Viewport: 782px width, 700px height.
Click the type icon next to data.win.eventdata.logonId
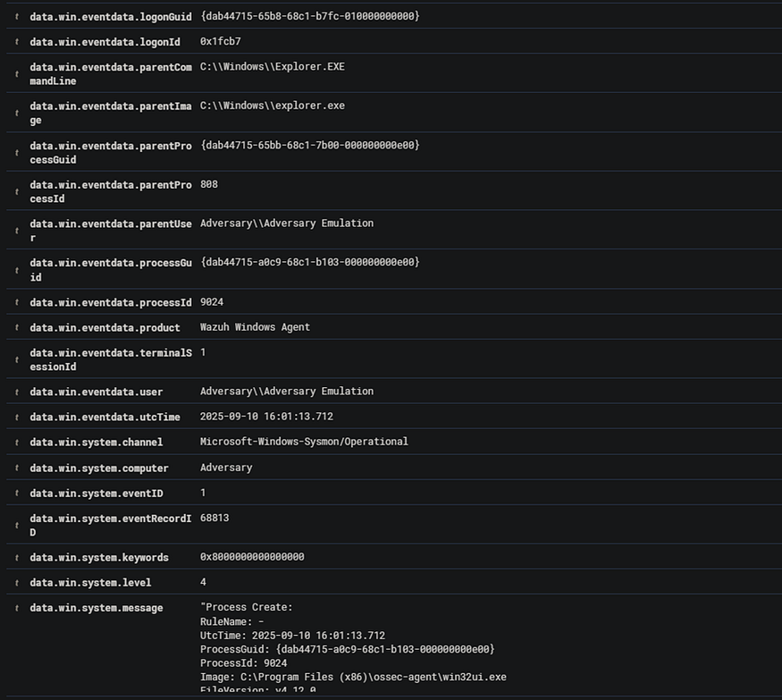tap(17, 42)
